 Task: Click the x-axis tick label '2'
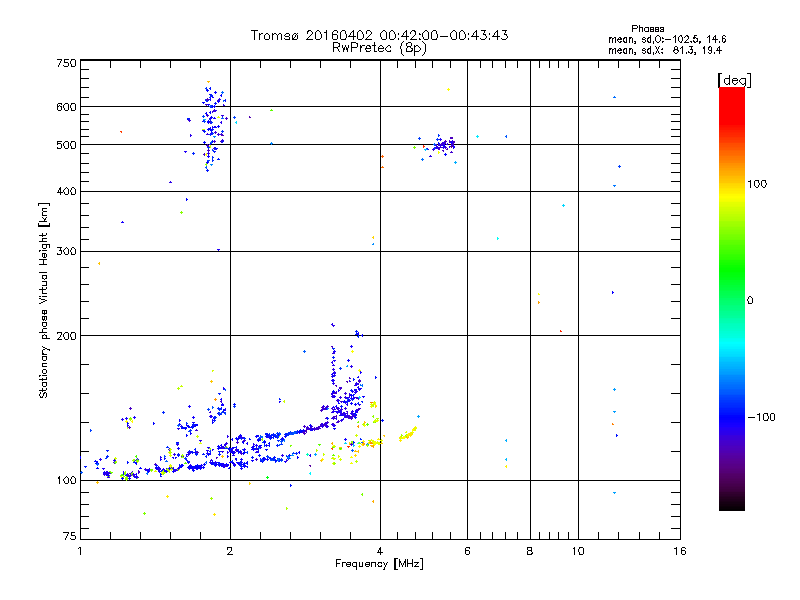(x=230, y=551)
